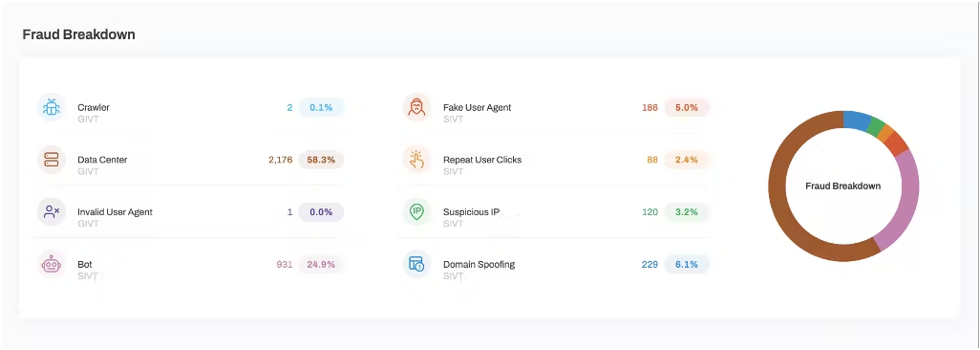Select the Repeat User Clicks label
The width and height of the screenshot is (980, 350).
click(x=481, y=160)
